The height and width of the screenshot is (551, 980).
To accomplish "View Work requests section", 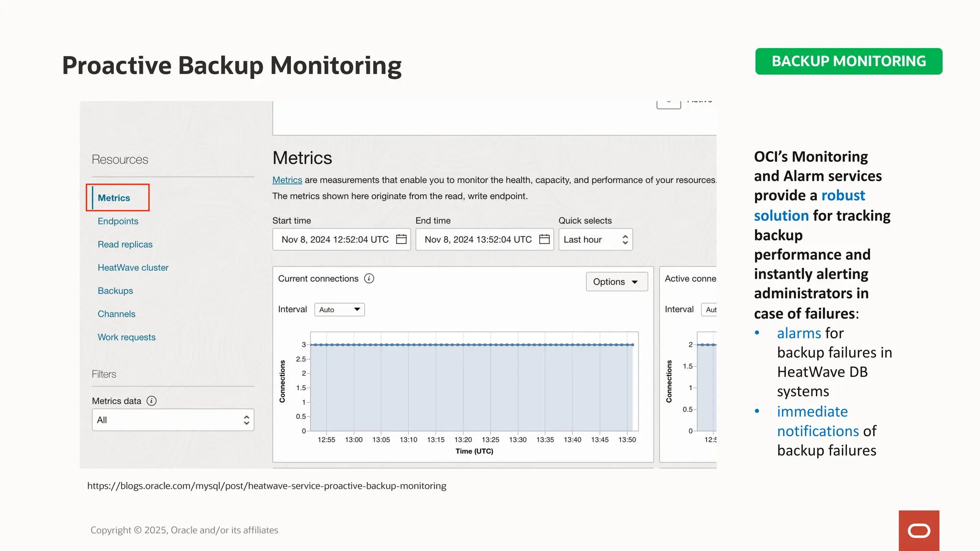I will [126, 337].
